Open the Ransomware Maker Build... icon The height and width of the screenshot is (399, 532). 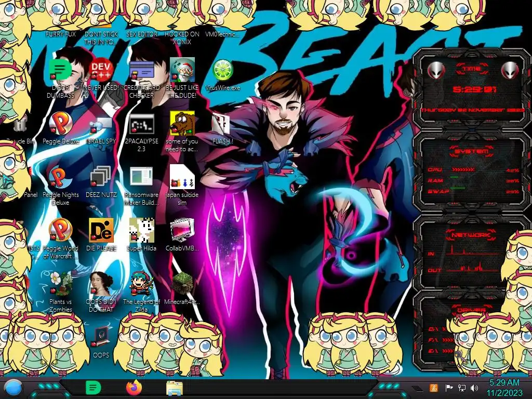[x=141, y=177]
